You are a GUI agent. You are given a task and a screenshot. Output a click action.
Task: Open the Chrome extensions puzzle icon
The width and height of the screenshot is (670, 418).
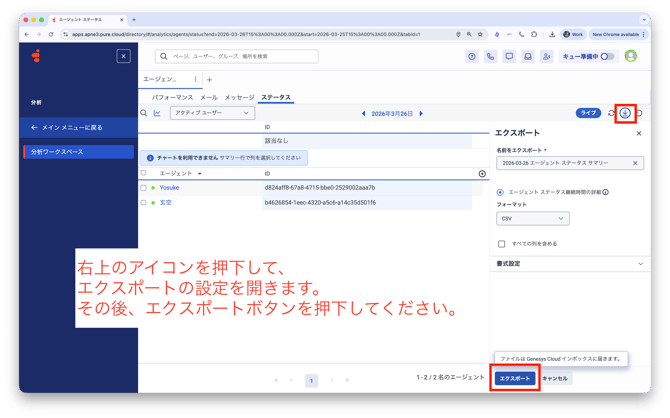point(534,34)
